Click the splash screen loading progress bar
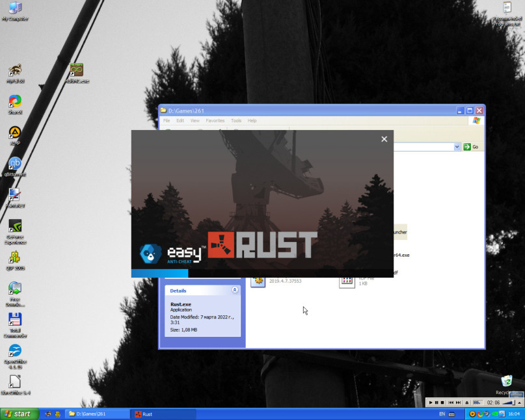Screen dimensions: 525x420 pos(262,273)
